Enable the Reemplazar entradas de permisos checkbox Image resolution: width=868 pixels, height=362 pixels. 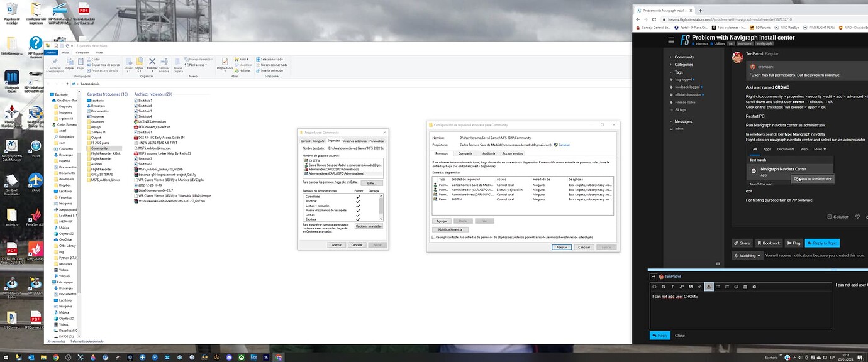point(433,238)
